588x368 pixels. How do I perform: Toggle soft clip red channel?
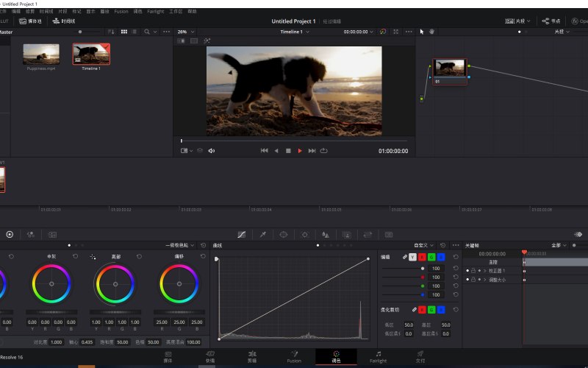pyautogui.click(x=422, y=310)
